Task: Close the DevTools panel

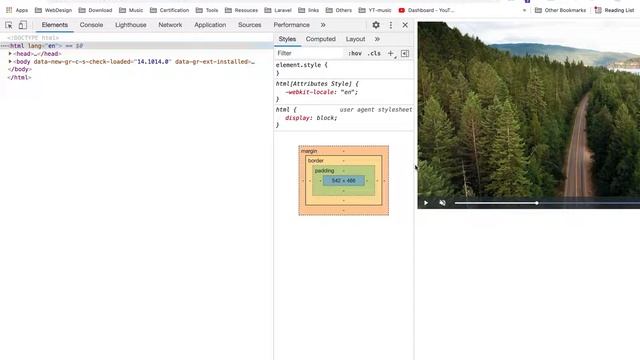Action: [x=405, y=25]
